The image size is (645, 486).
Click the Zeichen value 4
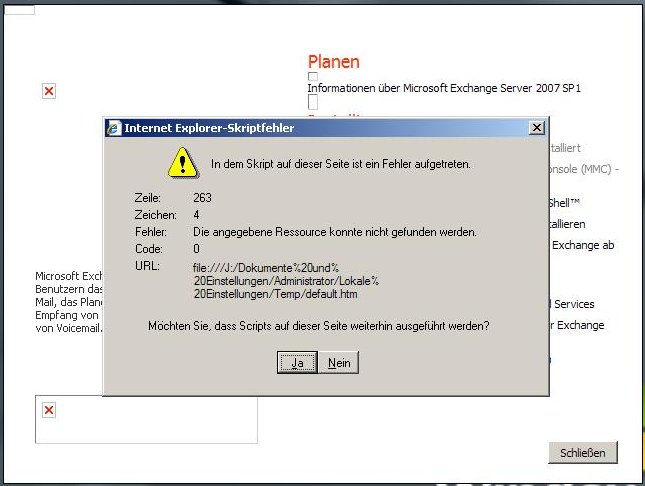coord(197,215)
